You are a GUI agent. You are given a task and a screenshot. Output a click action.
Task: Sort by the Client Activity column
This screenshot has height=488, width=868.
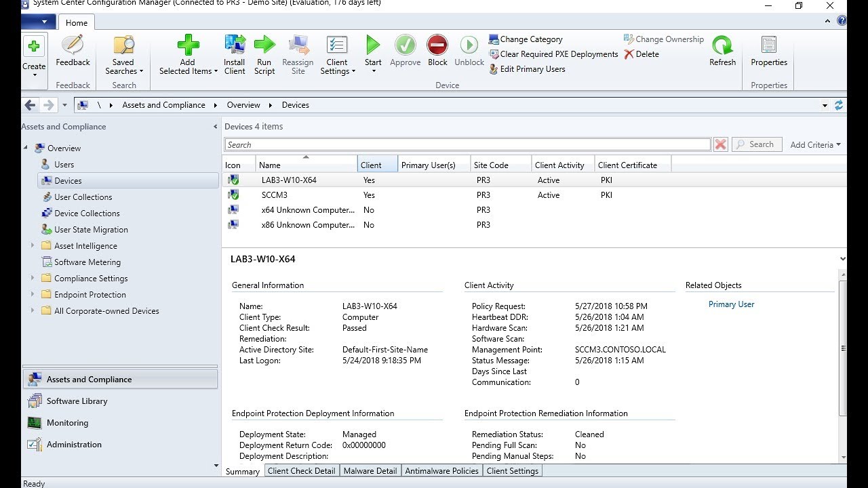564,165
